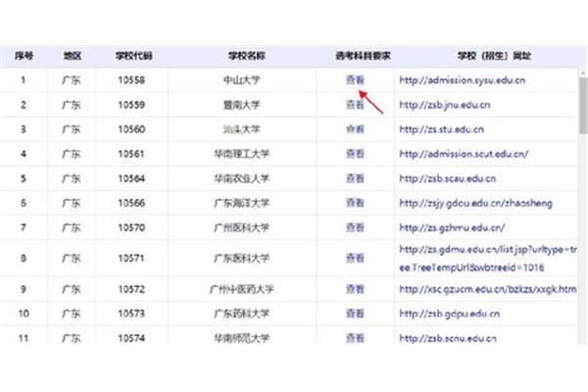Select school code 10564

pos(131,178)
